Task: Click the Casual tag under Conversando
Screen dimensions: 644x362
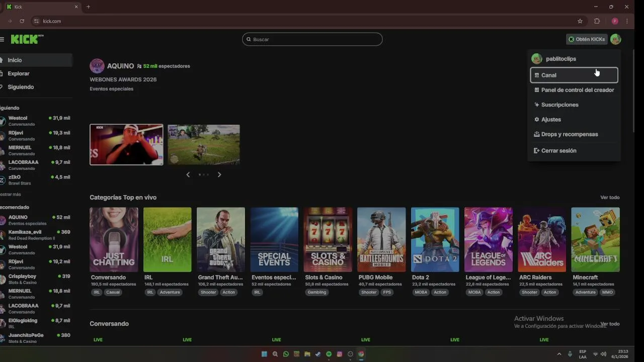Action: [x=113, y=292]
